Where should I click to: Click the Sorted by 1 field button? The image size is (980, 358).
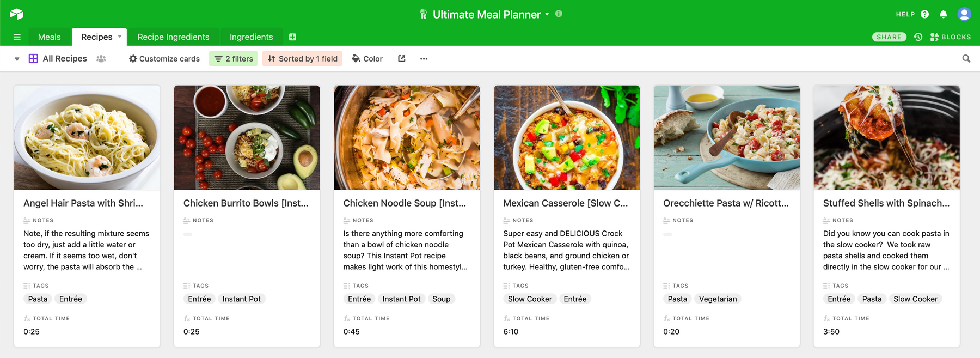tap(303, 59)
